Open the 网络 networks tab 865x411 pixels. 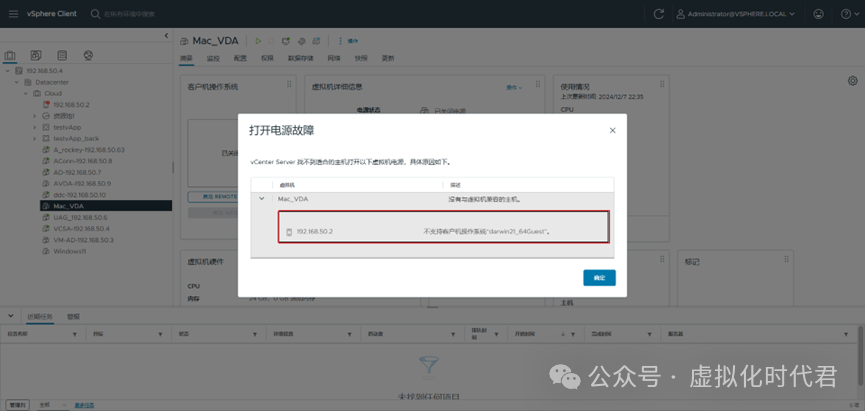(334, 58)
